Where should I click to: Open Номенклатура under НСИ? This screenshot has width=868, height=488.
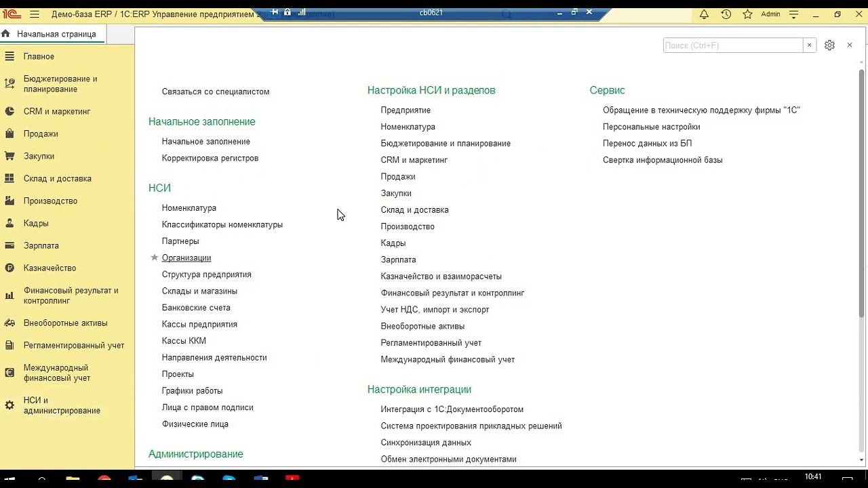(x=189, y=208)
